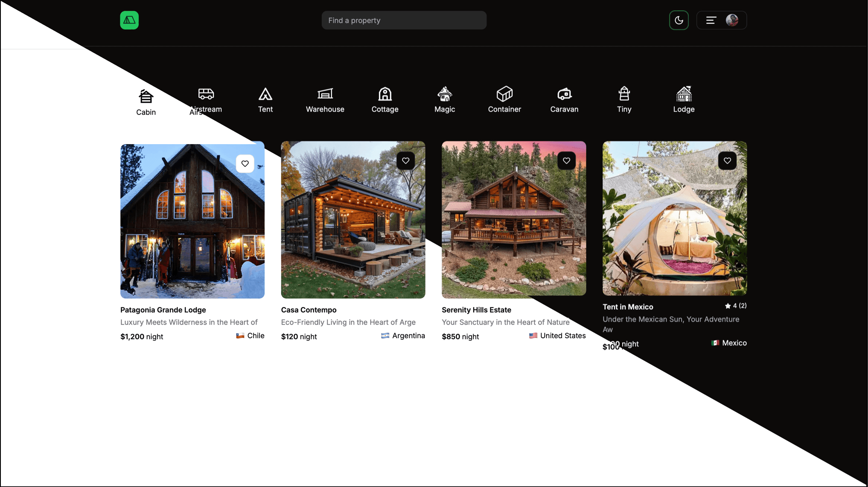Type in the Find a property field

404,20
